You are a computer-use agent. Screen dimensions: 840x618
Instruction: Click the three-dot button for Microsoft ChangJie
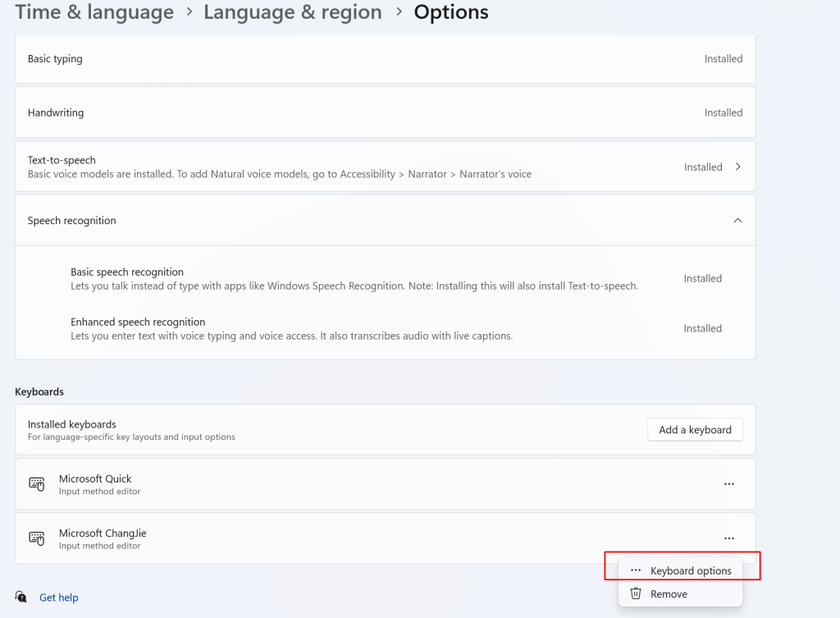click(x=728, y=538)
